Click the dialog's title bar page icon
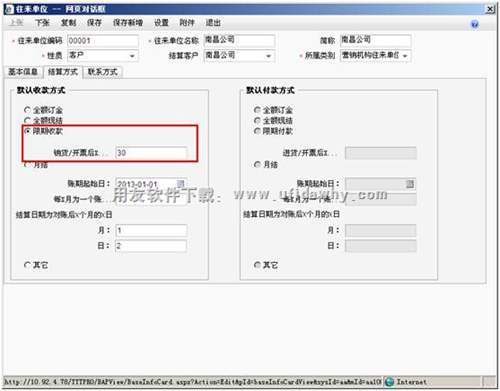Screen dimensions: 500x391 [x=10, y=9]
